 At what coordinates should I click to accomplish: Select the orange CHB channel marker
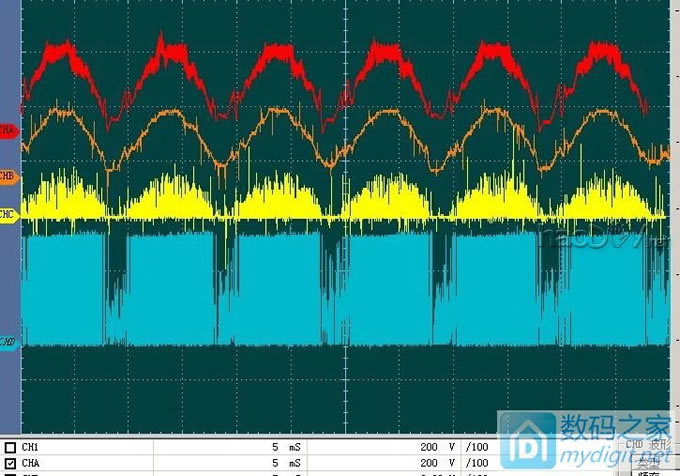click(8, 176)
